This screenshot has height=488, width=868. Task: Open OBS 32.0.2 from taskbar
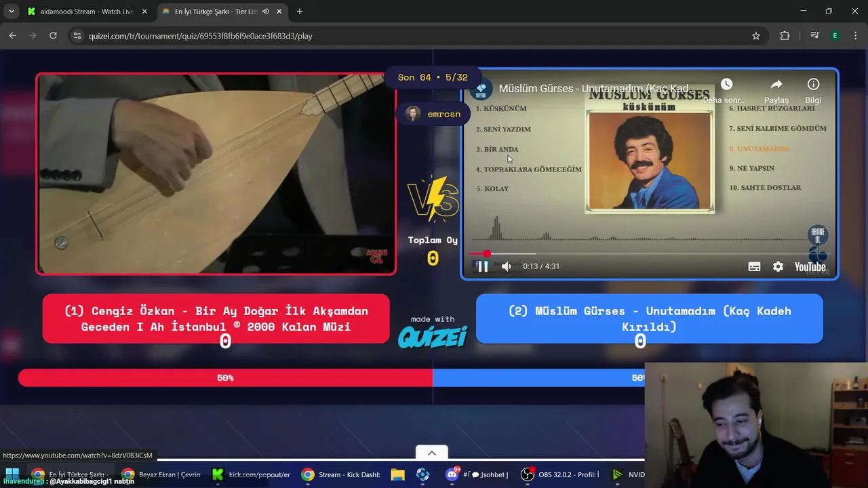pos(561,474)
